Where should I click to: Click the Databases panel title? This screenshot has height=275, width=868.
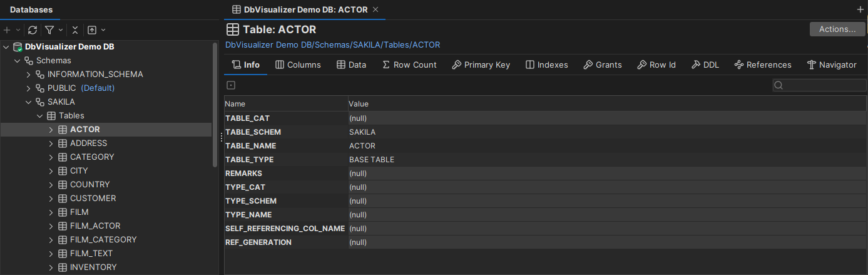(31, 9)
